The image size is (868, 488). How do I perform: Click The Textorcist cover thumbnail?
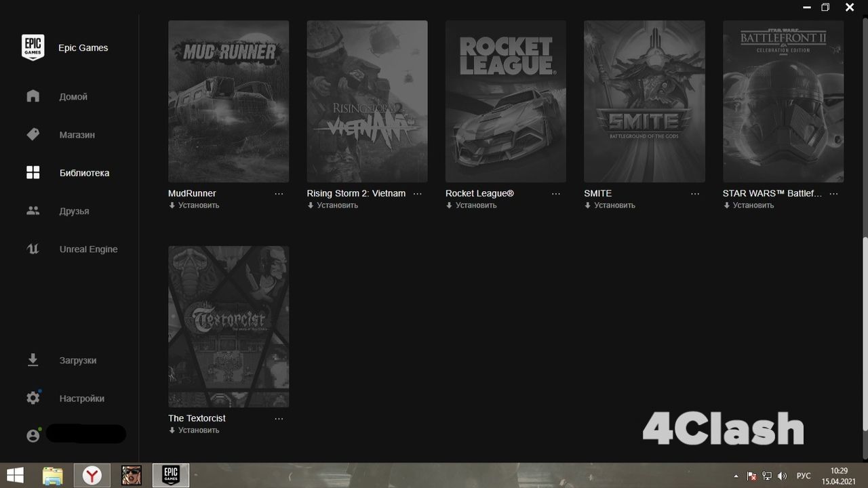[229, 326]
